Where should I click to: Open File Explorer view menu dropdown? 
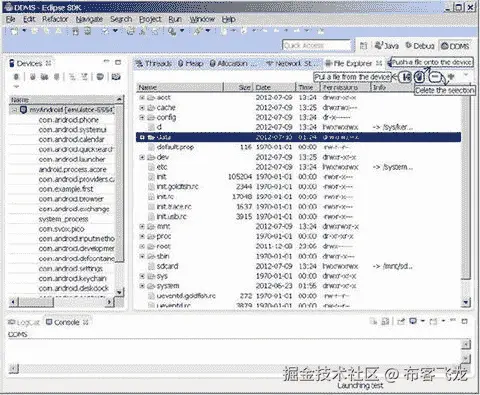466,75
